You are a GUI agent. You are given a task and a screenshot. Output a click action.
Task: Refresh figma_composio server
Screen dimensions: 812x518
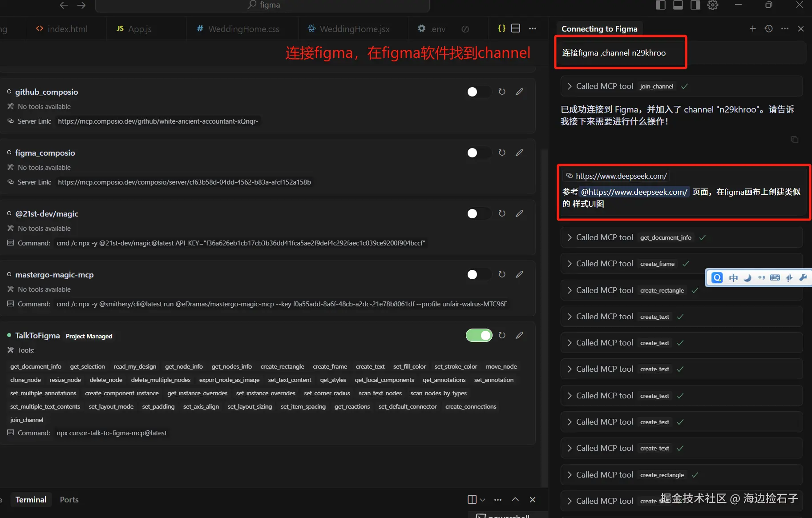click(502, 153)
